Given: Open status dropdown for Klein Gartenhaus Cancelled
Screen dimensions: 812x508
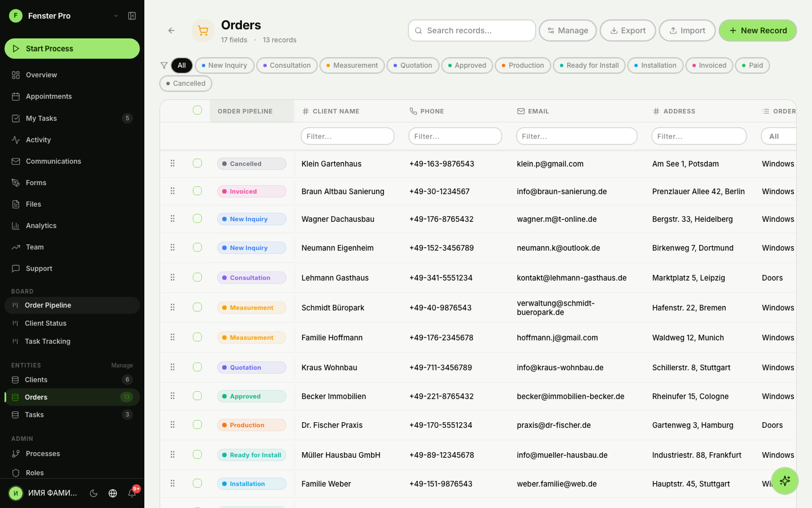Looking at the screenshot, I should (251, 164).
